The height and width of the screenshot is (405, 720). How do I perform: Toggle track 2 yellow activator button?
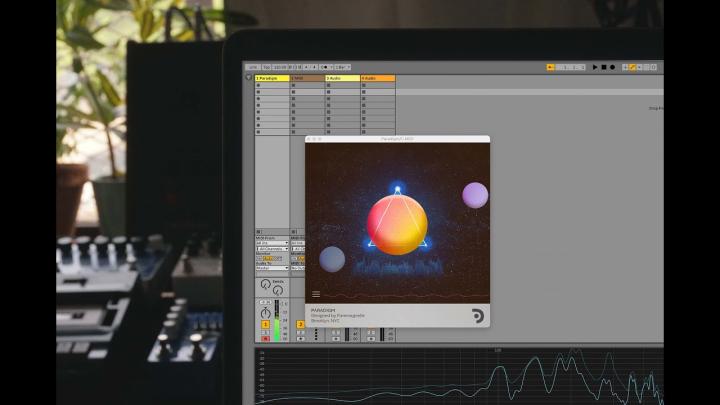300,325
